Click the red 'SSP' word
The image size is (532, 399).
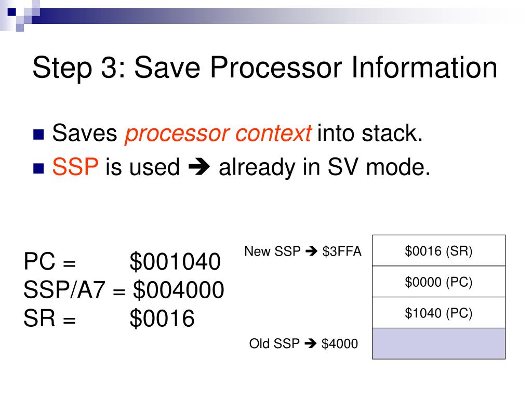75,167
